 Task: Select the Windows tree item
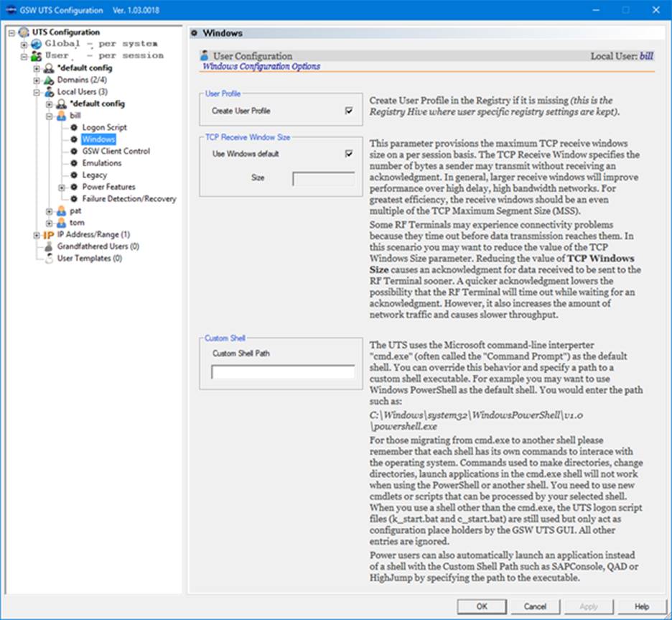point(98,139)
